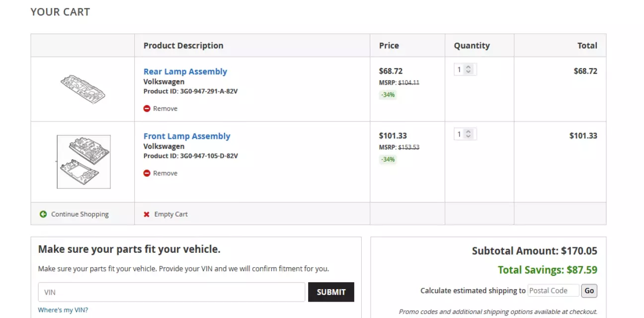This screenshot has width=644, height=318.
Task: Click the Continue Shopping text link
Action: tap(80, 214)
